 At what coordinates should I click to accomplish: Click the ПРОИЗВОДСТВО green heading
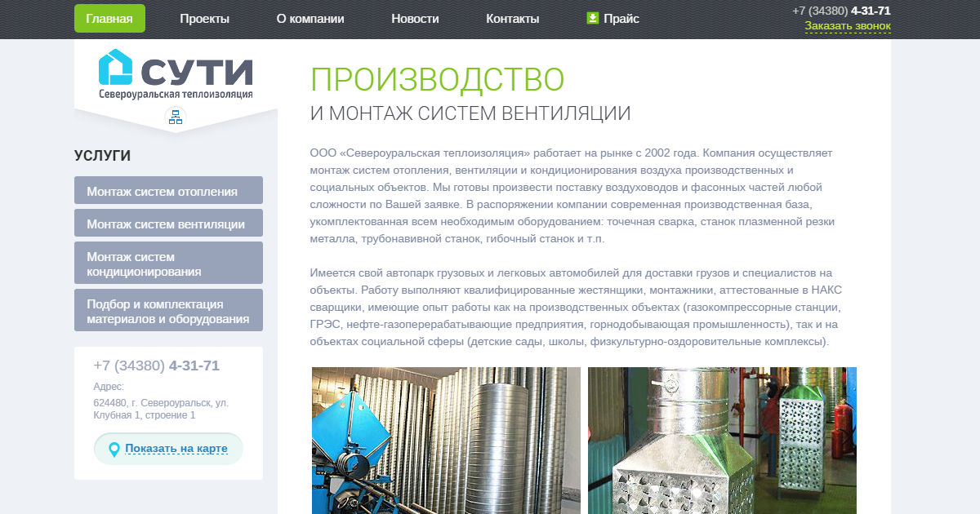(x=438, y=80)
